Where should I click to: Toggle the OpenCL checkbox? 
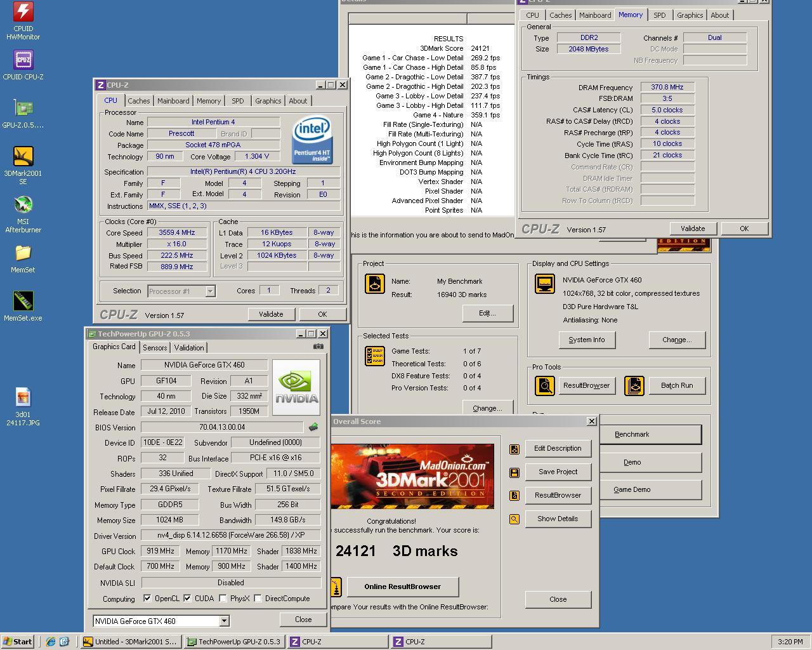click(147, 598)
